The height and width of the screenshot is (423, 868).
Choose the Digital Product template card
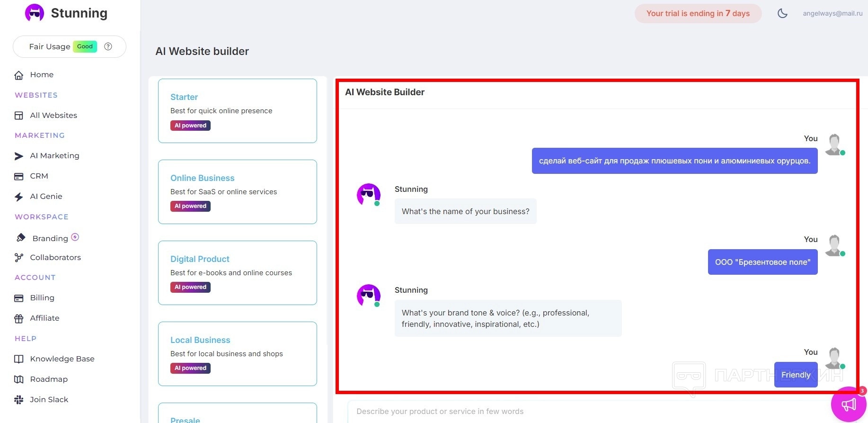(238, 273)
